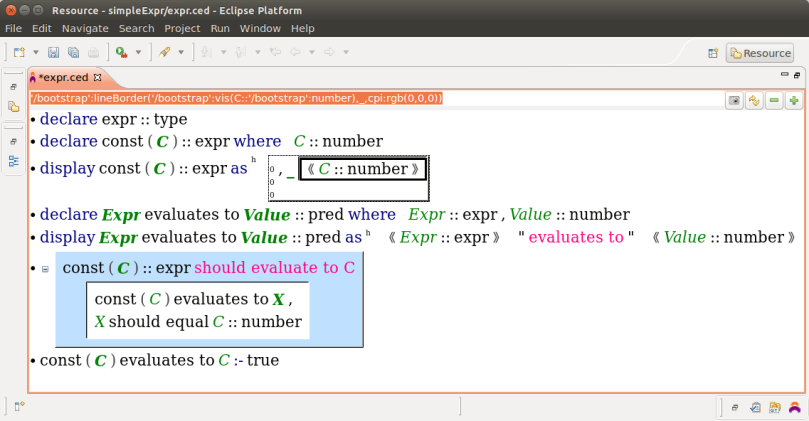Click the snapshot icon beside refresh
Image resolution: width=809 pixels, height=421 pixels.
735,100
